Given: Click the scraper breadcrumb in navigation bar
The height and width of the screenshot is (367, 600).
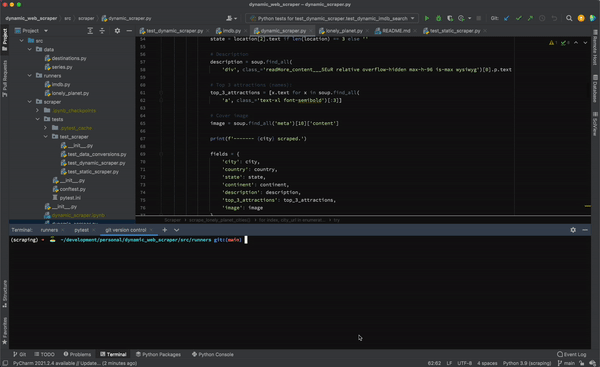Looking at the screenshot, I should pos(86,18).
